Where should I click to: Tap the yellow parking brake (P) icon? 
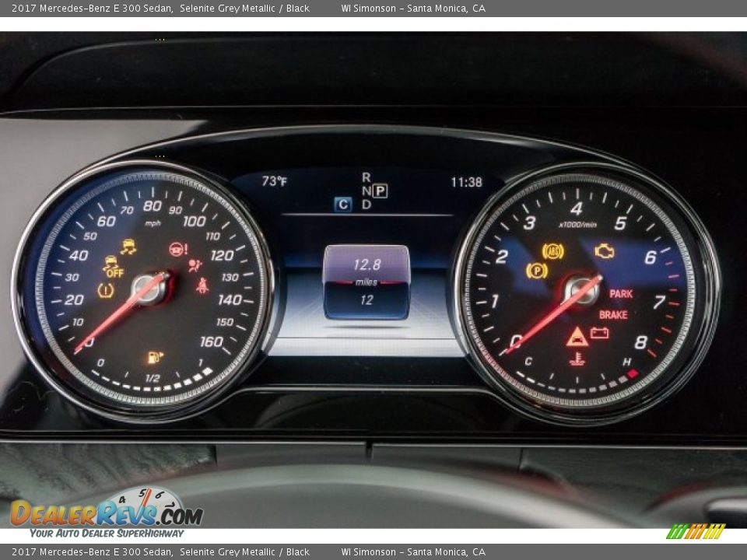[537, 271]
